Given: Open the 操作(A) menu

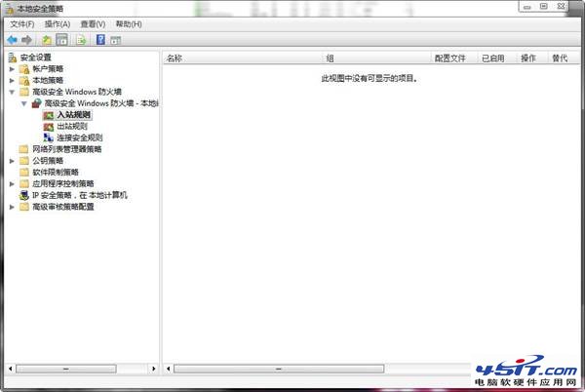Looking at the screenshot, I should pos(58,24).
